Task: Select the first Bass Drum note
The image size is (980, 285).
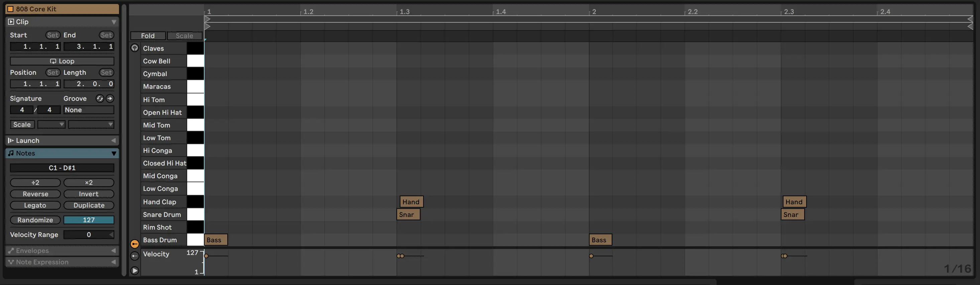Action: click(216, 240)
